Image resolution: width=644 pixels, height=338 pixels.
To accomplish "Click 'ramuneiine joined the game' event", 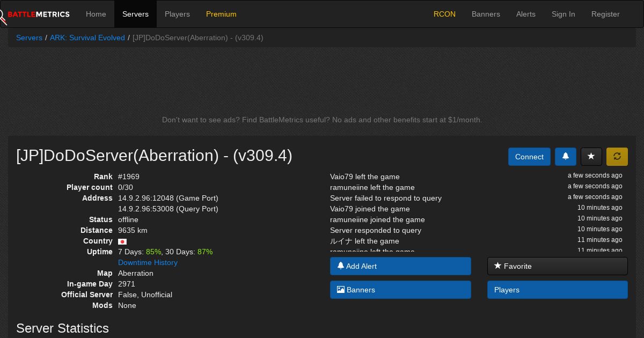I will click(377, 219).
